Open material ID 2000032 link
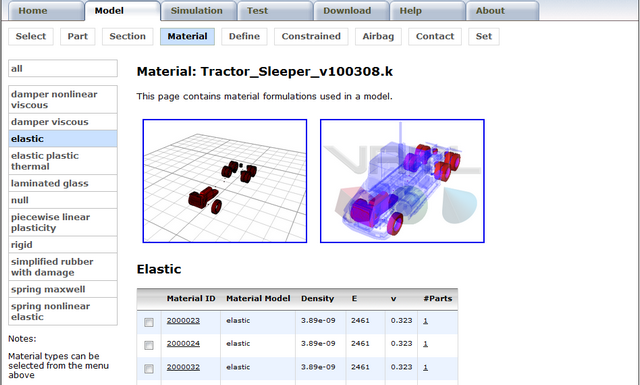640x385 pixels. pyautogui.click(x=183, y=367)
